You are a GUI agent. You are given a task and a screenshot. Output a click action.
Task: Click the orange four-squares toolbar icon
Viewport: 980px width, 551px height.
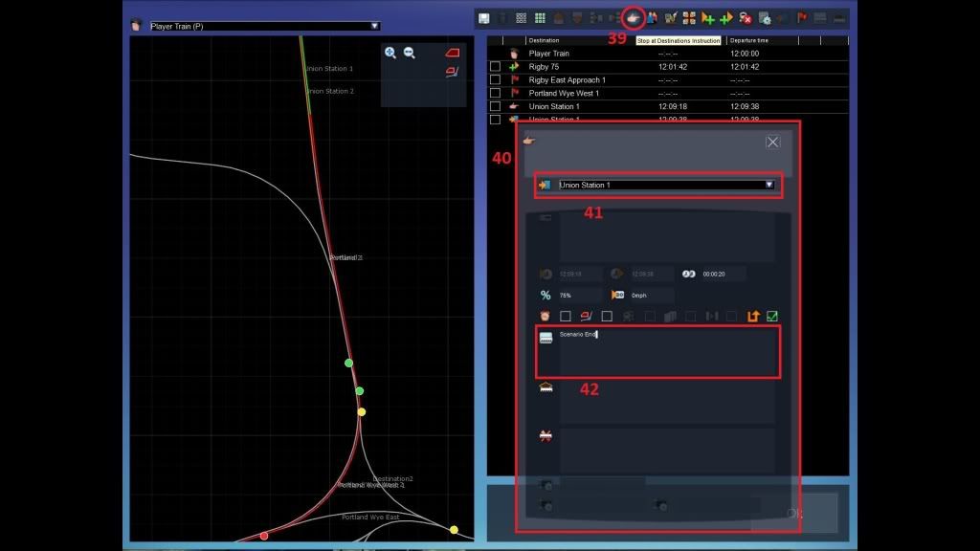(x=689, y=18)
